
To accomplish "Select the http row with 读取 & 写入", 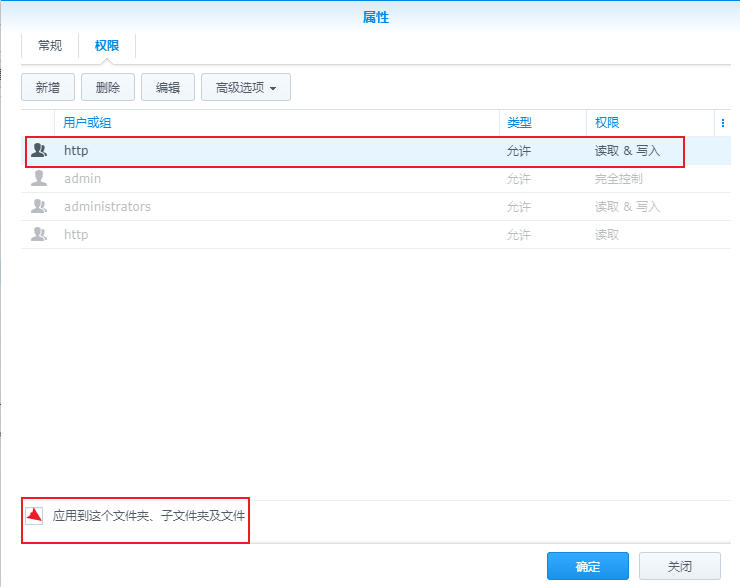I will point(376,151).
